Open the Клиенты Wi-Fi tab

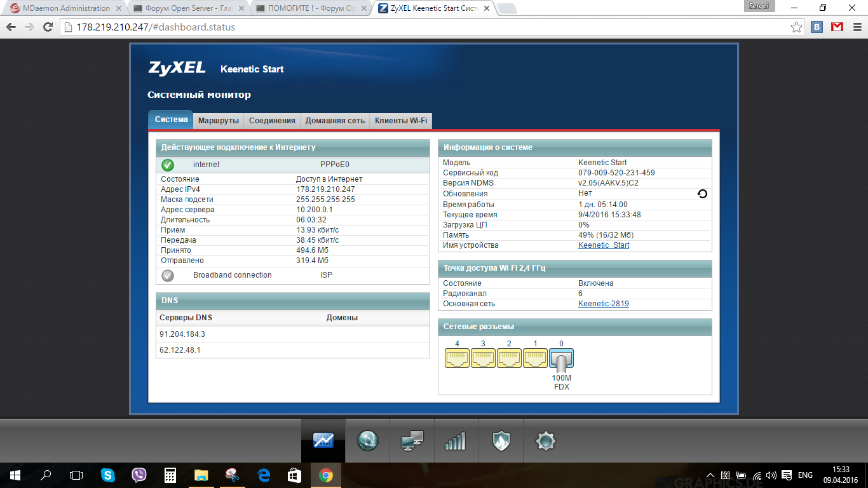401,120
